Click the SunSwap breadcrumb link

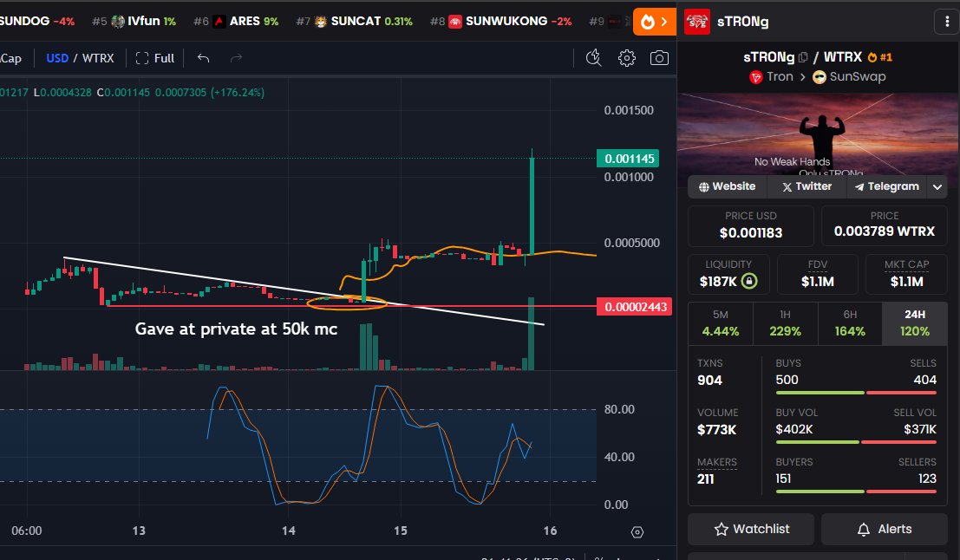click(x=857, y=77)
